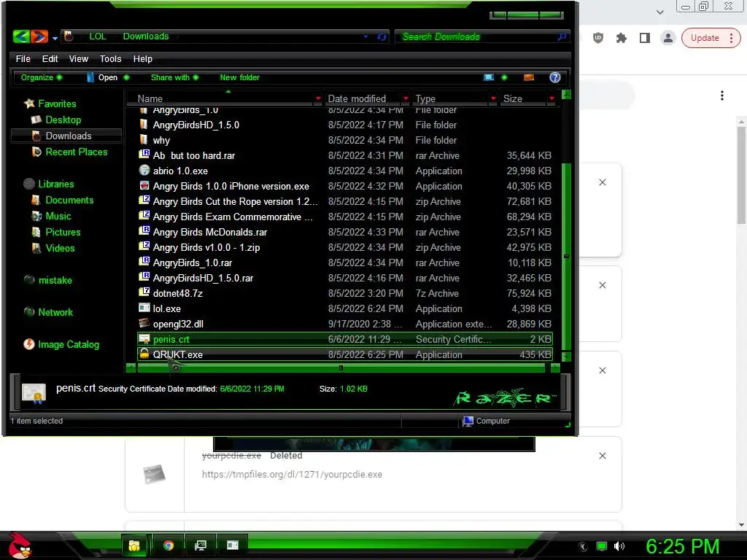The width and height of the screenshot is (747, 560).
Task: Click New folder button
Action: click(x=239, y=77)
